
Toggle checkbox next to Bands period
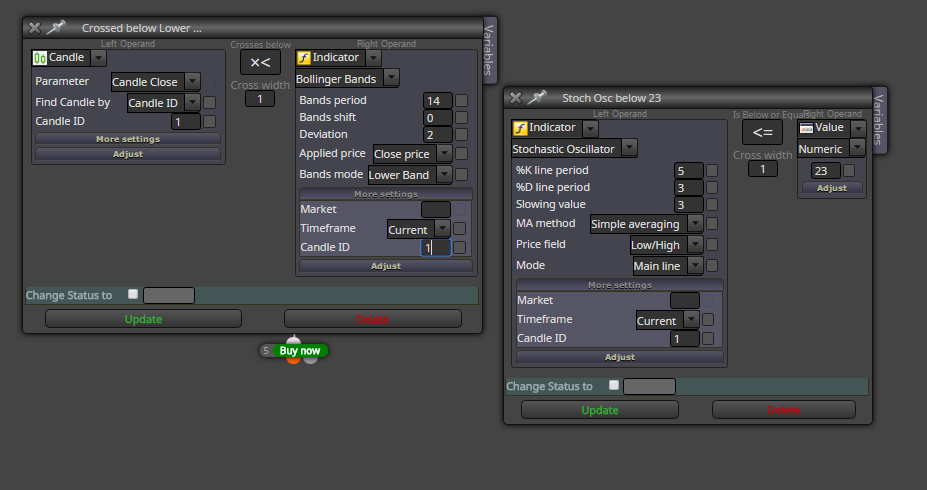coord(461,100)
